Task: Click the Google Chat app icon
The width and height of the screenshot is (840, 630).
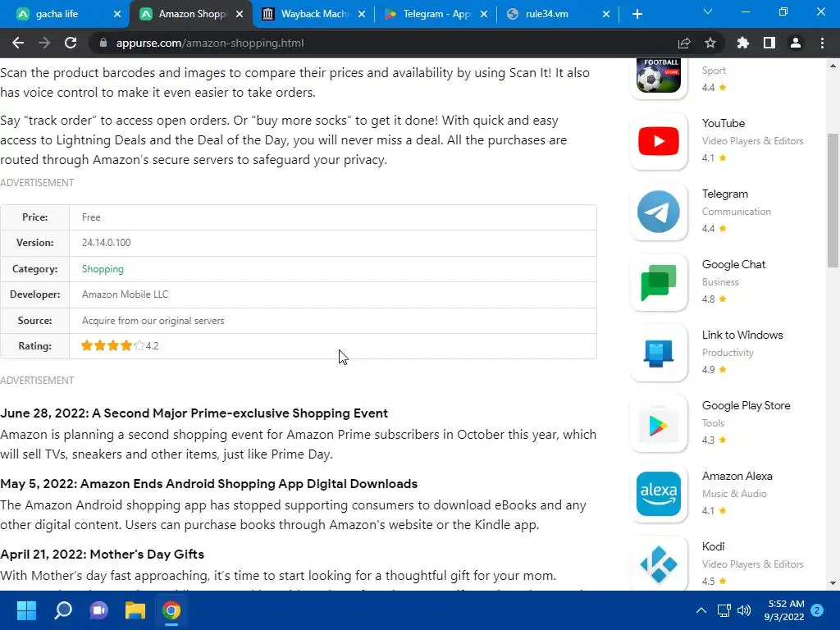Action: (659, 282)
